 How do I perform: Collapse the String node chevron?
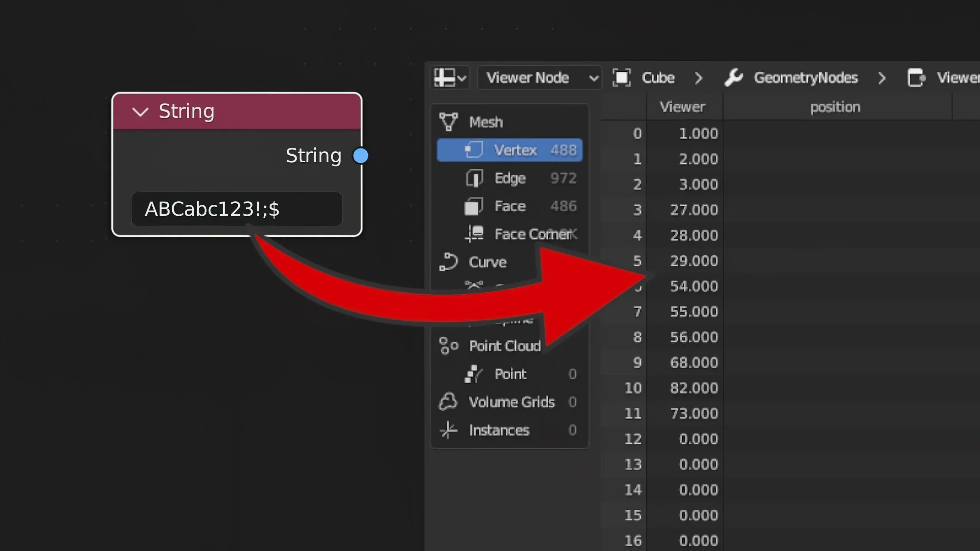(140, 112)
